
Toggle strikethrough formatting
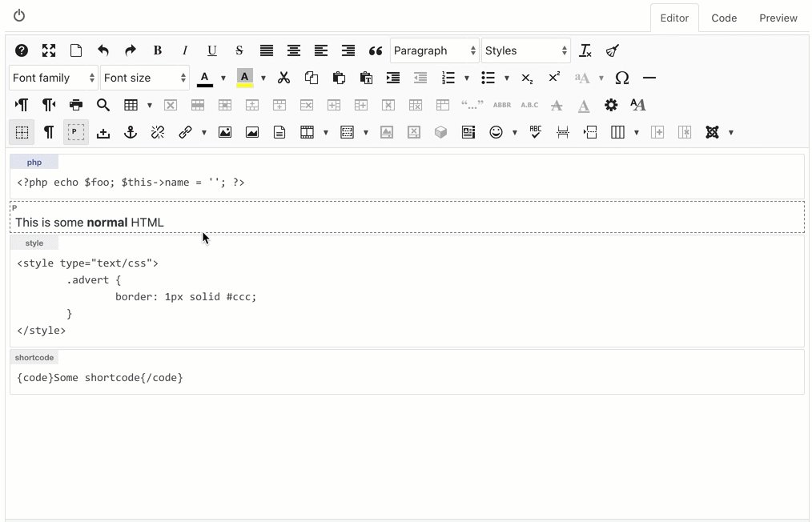239,50
